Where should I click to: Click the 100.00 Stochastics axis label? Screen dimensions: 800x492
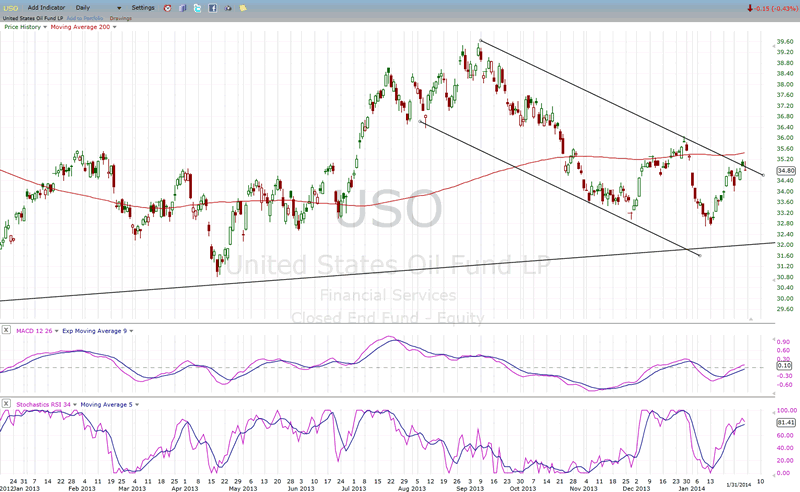click(x=786, y=410)
